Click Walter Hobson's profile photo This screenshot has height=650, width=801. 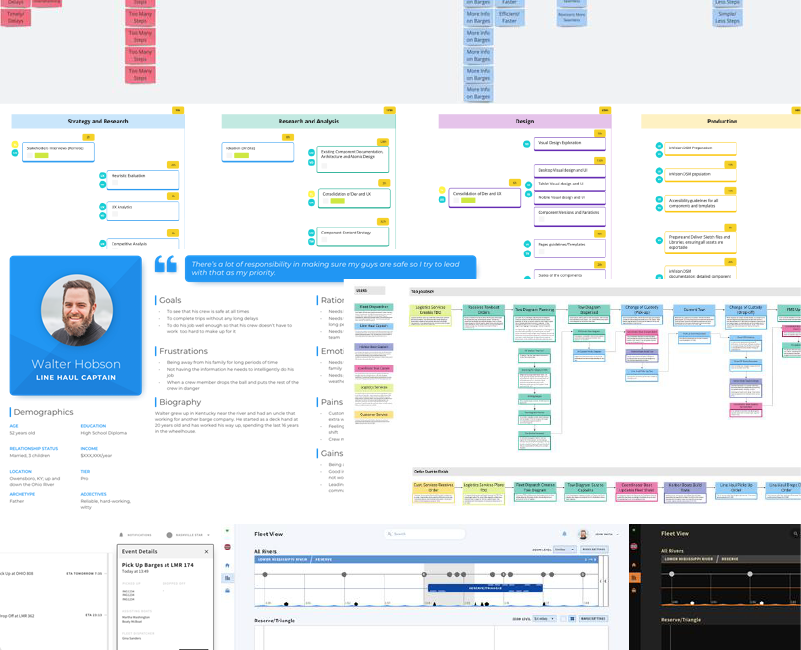coord(71,310)
